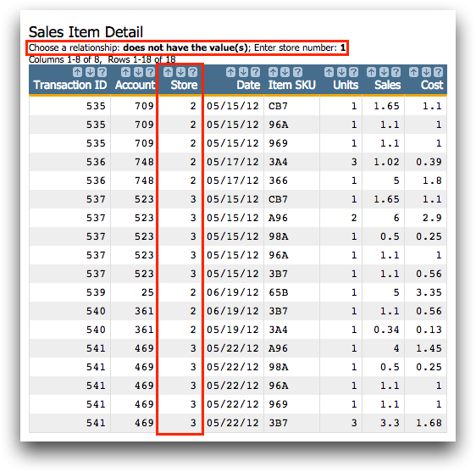Click the Sales Item Detail title

pyautogui.click(x=86, y=32)
